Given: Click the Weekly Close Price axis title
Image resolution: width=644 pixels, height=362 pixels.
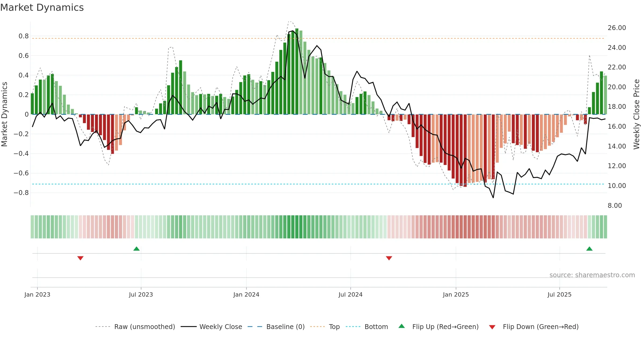Looking at the screenshot, I should click(x=636, y=114).
